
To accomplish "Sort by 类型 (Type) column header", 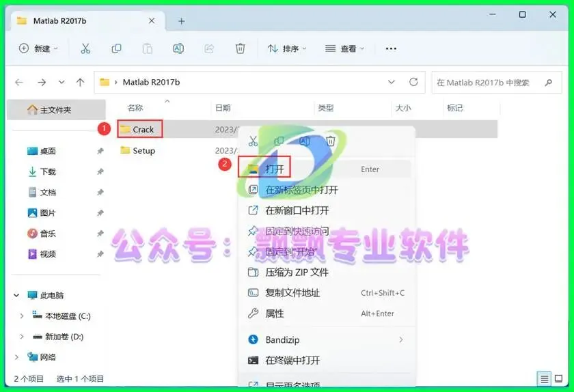I will click(x=326, y=108).
